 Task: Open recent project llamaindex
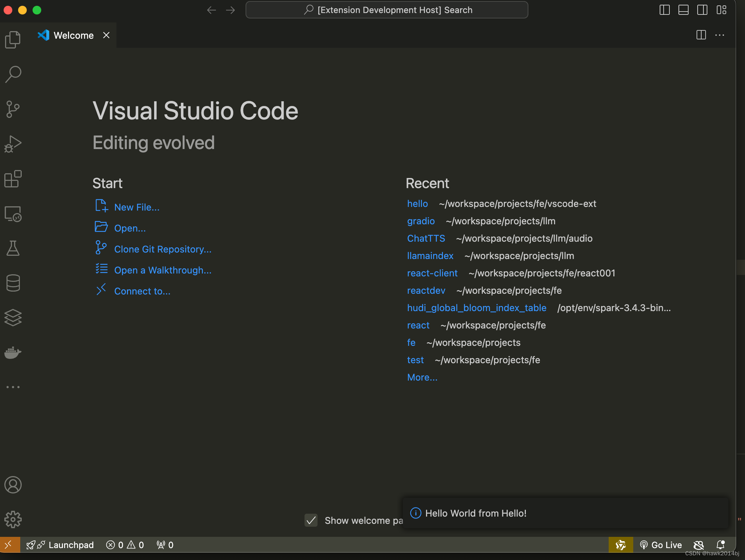[430, 256]
